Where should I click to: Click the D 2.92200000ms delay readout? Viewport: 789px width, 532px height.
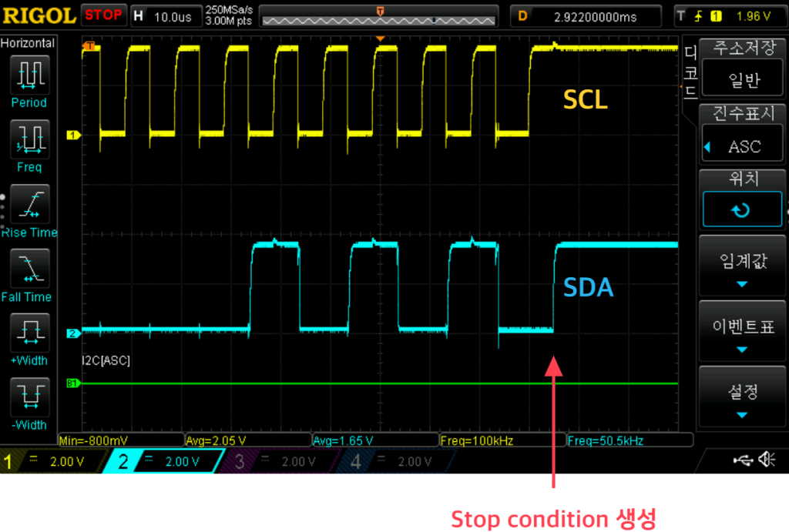pyautogui.click(x=586, y=17)
